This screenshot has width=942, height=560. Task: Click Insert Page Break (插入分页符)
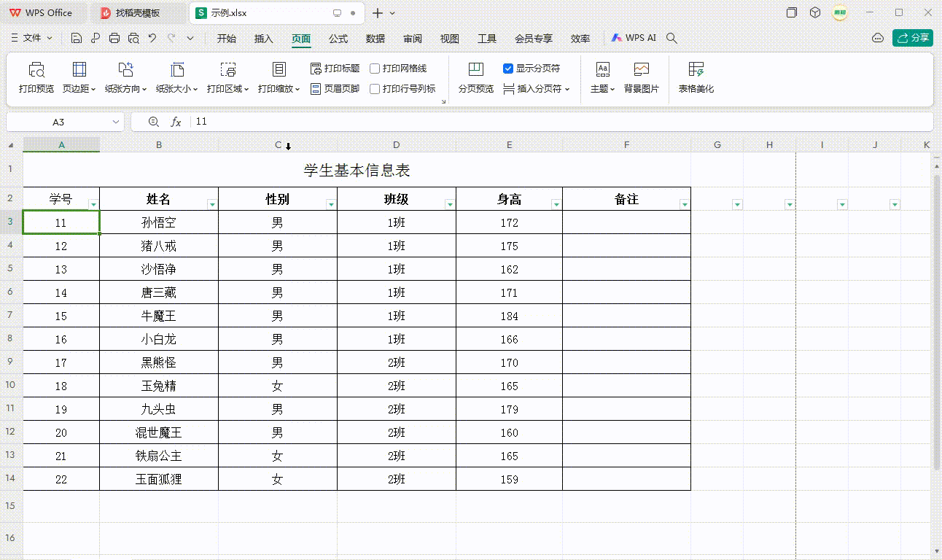[x=537, y=89]
